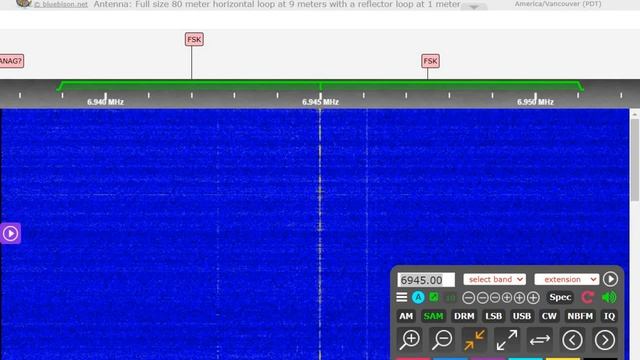Click the bright carrier line on the waterfall
This screenshot has width=640, height=360.
(x=320, y=233)
